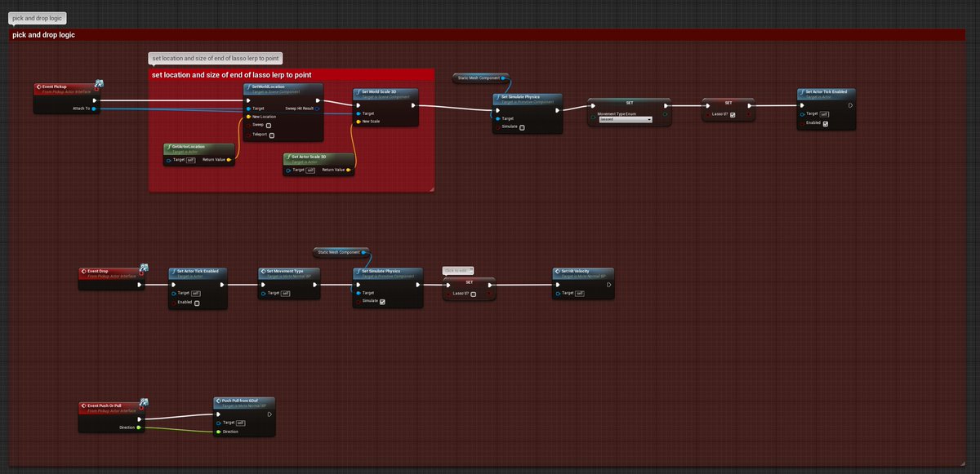This screenshot has height=474, width=980.
Task: Enable the Teleport checkbox on SetWorldLocation
Action: pyautogui.click(x=272, y=135)
